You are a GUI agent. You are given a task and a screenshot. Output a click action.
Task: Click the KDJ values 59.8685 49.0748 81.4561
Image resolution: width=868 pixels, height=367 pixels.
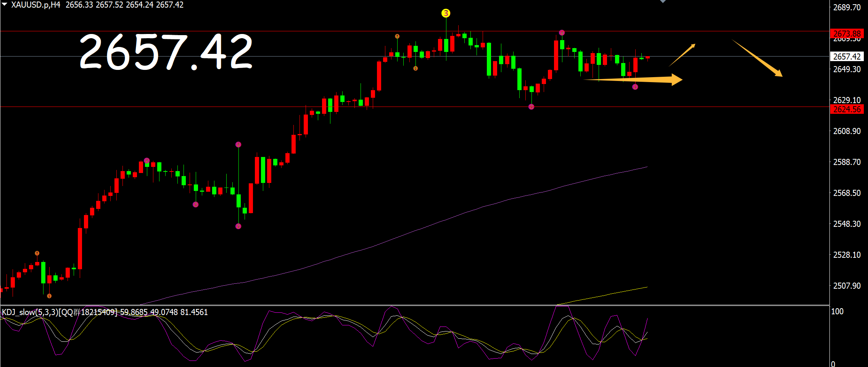[x=164, y=312]
